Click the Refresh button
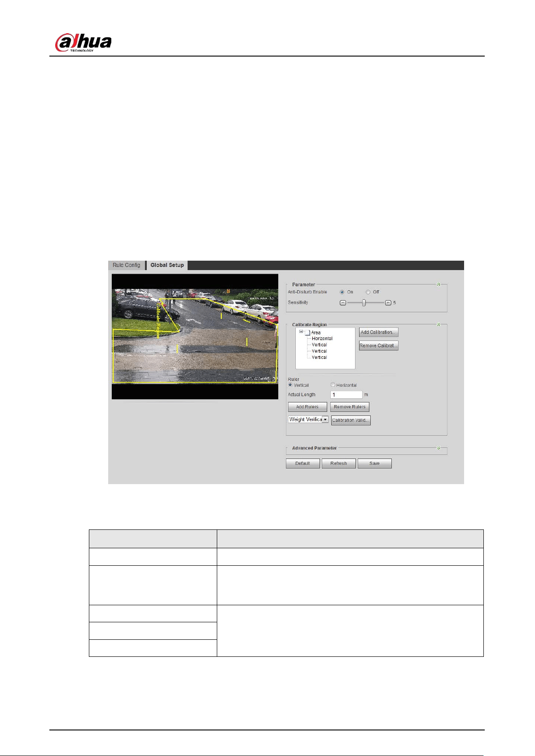The width and height of the screenshot is (535, 756). (x=339, y=463)
